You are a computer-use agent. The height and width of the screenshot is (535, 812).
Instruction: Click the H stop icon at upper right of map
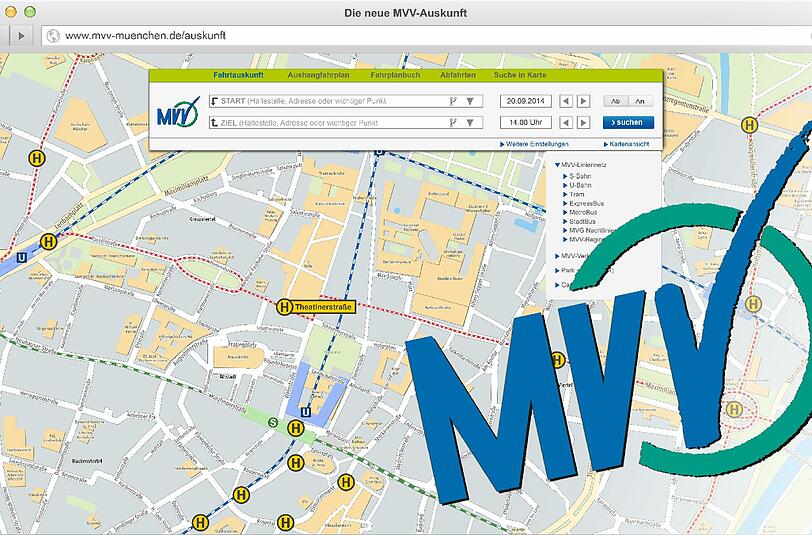[x=749, y=125]
